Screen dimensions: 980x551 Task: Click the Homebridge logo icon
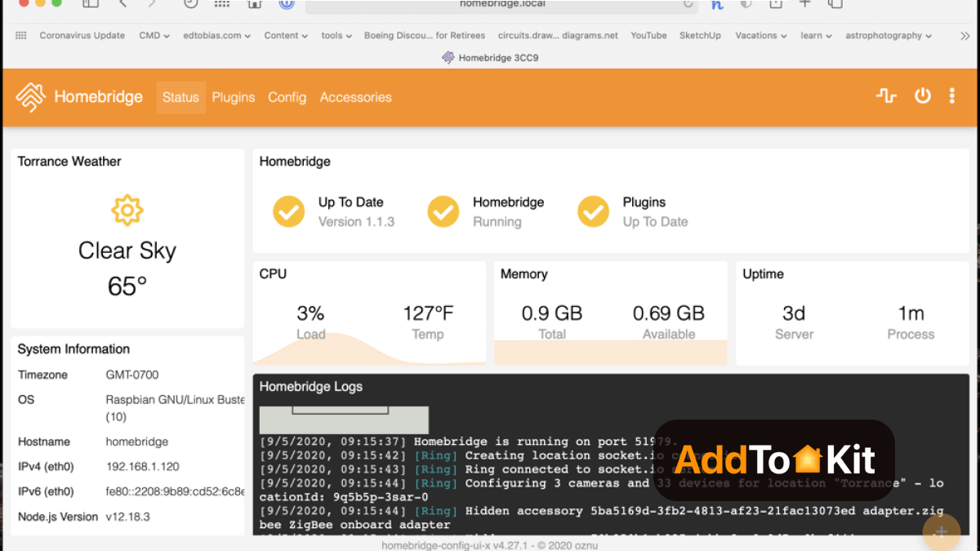click(x=31, y=97)
